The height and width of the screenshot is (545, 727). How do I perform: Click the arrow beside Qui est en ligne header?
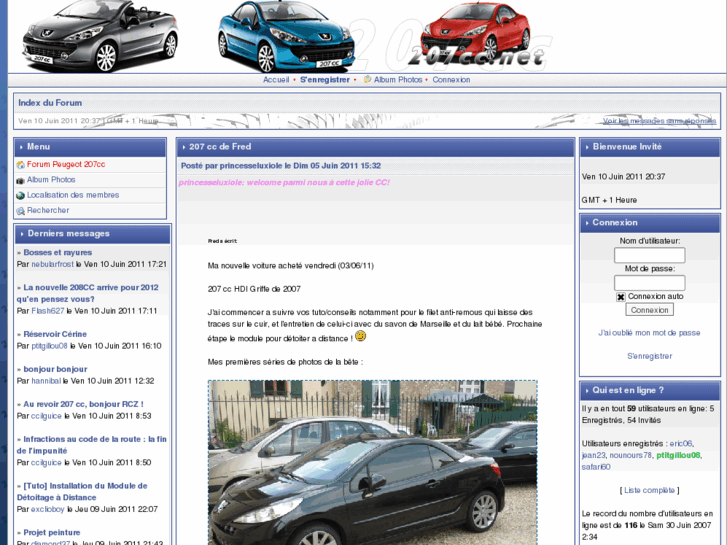click(x=587, y=391)
